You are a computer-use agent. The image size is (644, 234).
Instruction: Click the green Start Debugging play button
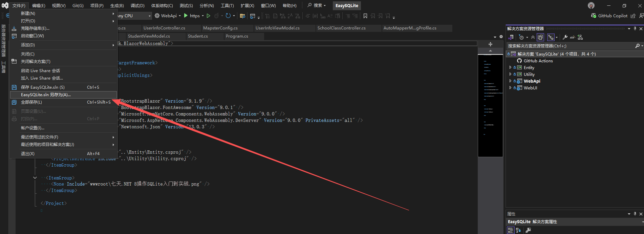186,16
